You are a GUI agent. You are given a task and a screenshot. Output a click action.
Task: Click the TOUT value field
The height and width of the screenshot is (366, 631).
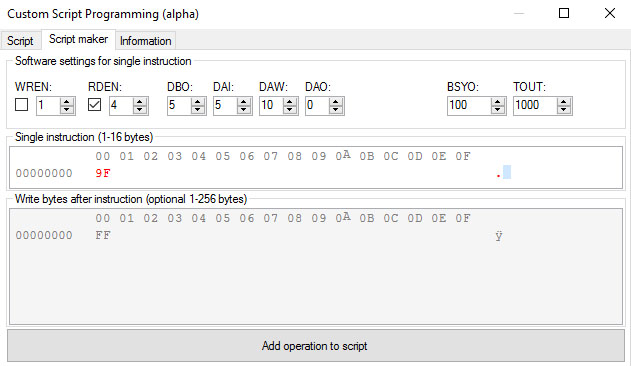[x=534, y=105]
